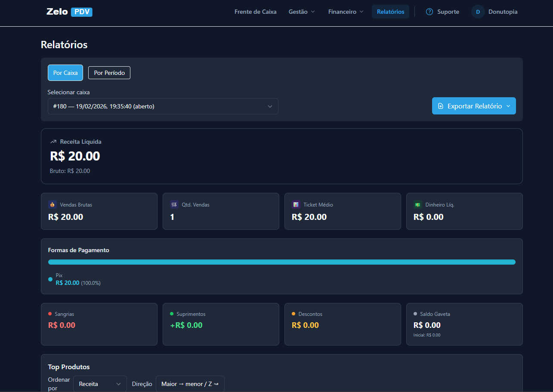
Task: Click the Suporte help question-mark icon
Action: [x=429, y=12]
